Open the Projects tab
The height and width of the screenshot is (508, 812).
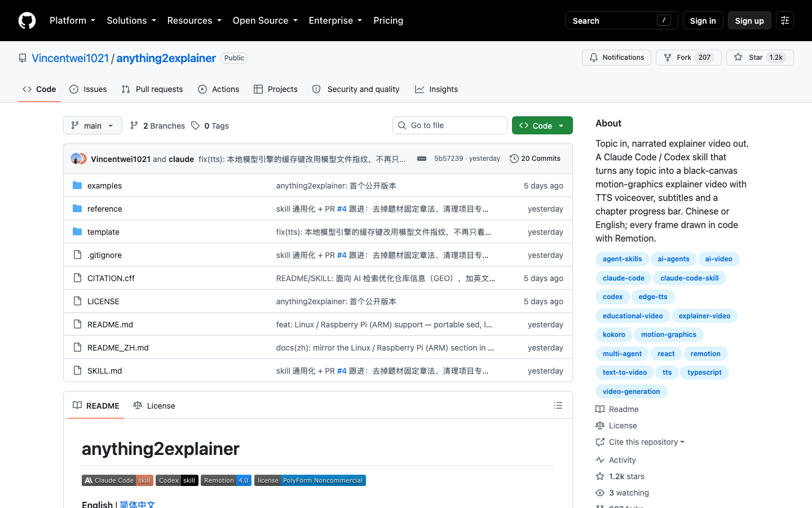(276, 89)
